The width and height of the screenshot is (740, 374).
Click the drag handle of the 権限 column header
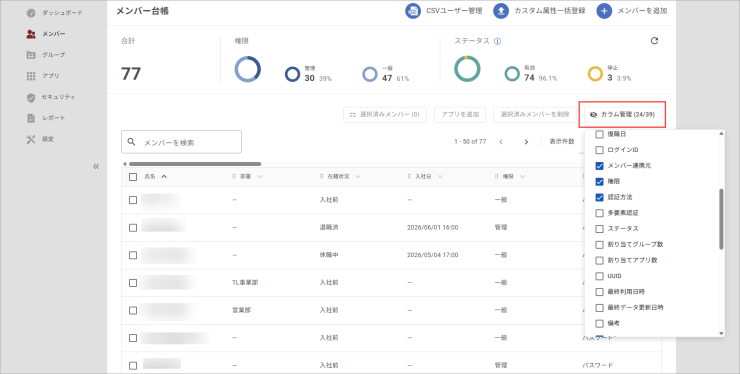pyautogui.click(x=496, y=177)
